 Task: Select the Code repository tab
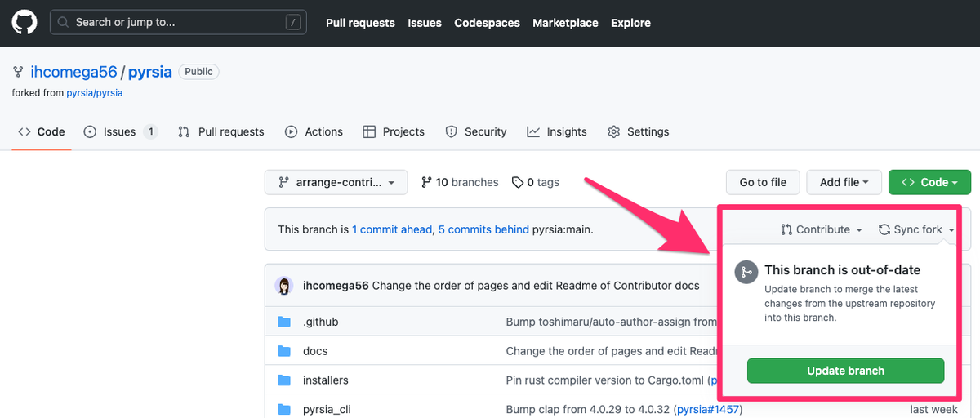42,131
